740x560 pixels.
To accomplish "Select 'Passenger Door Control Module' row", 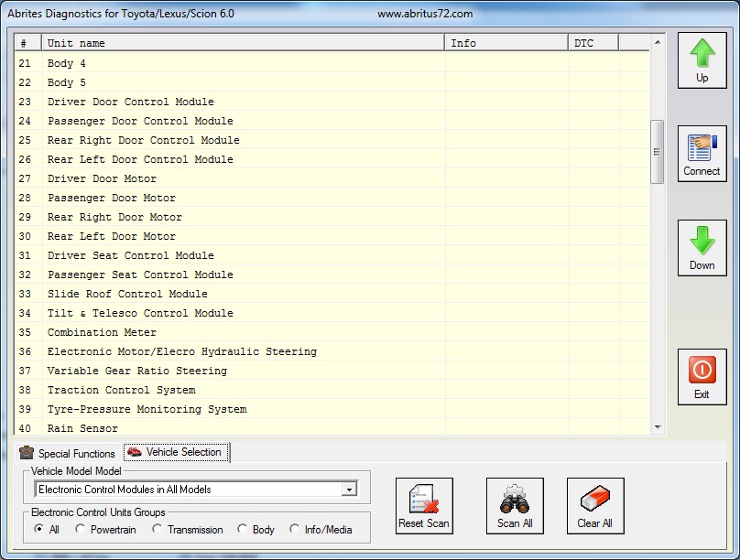I will tap(332, 121).
